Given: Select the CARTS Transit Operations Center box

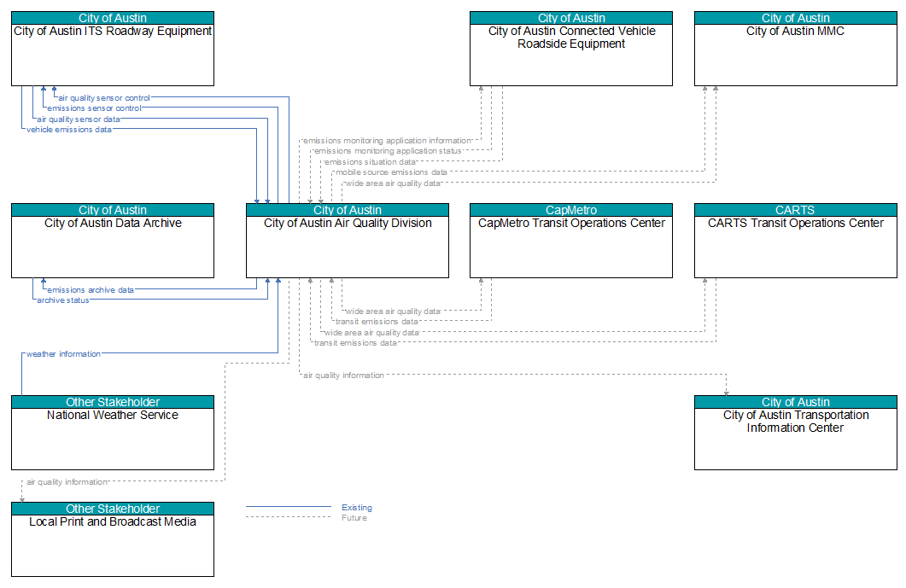Looking at the screenshot, I should (796, 241).
